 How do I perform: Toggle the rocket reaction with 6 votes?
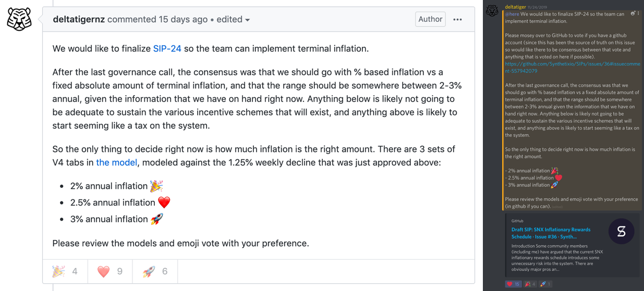[x=155, y=271]
